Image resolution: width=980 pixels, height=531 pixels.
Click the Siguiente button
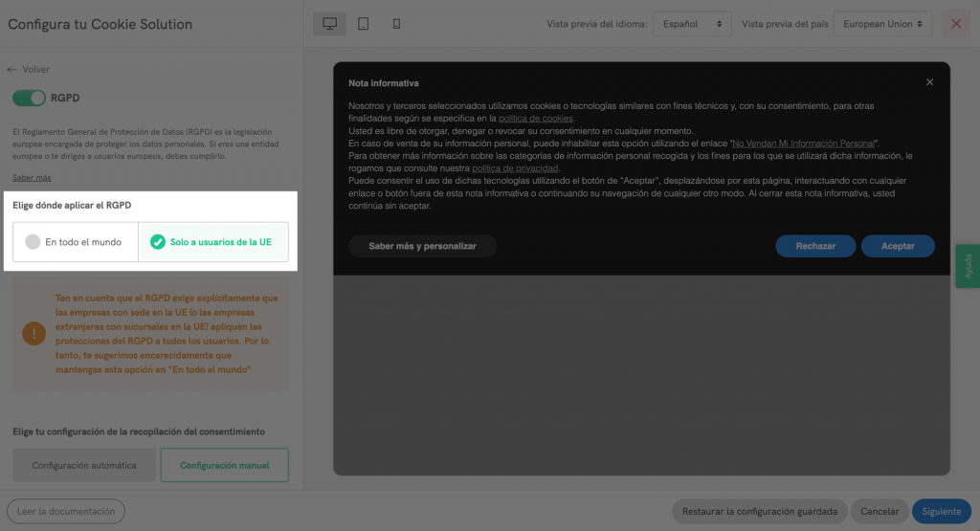pyautogui.click(x=941, y=512)
